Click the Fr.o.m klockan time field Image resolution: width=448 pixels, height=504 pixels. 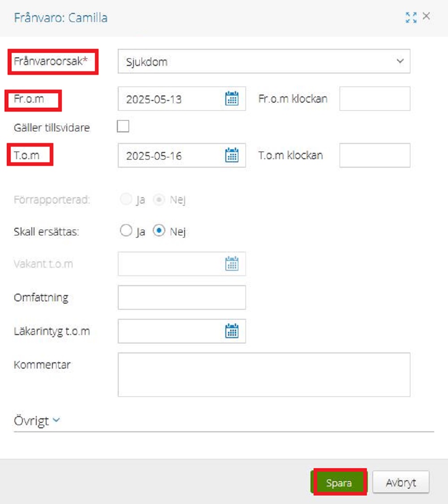pyautogui.click(x=375, y=99)
